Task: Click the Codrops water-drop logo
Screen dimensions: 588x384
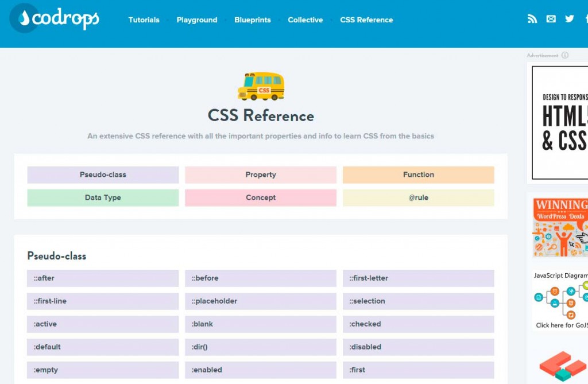Action: click(24, 18)
